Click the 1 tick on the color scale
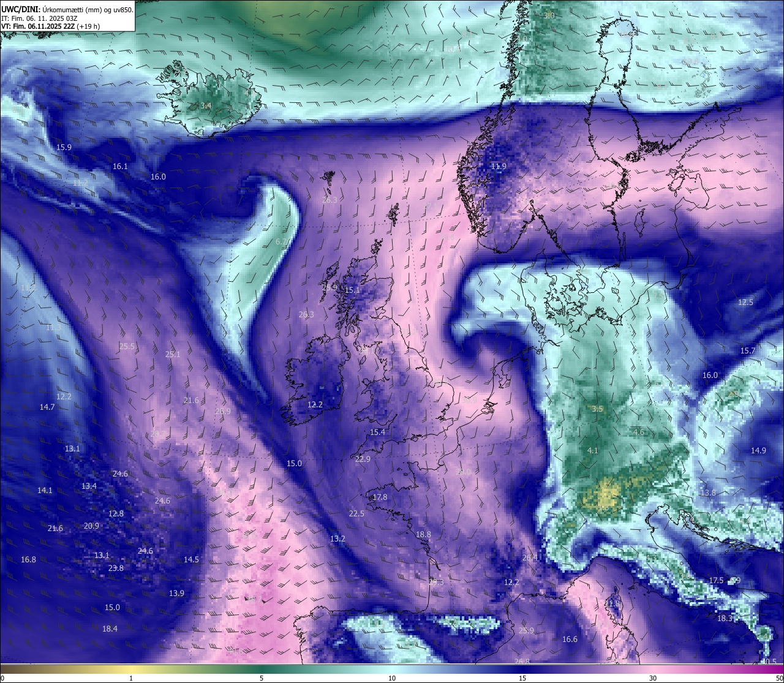This screenshot has width=784, height=683. [x=131, y=678]
